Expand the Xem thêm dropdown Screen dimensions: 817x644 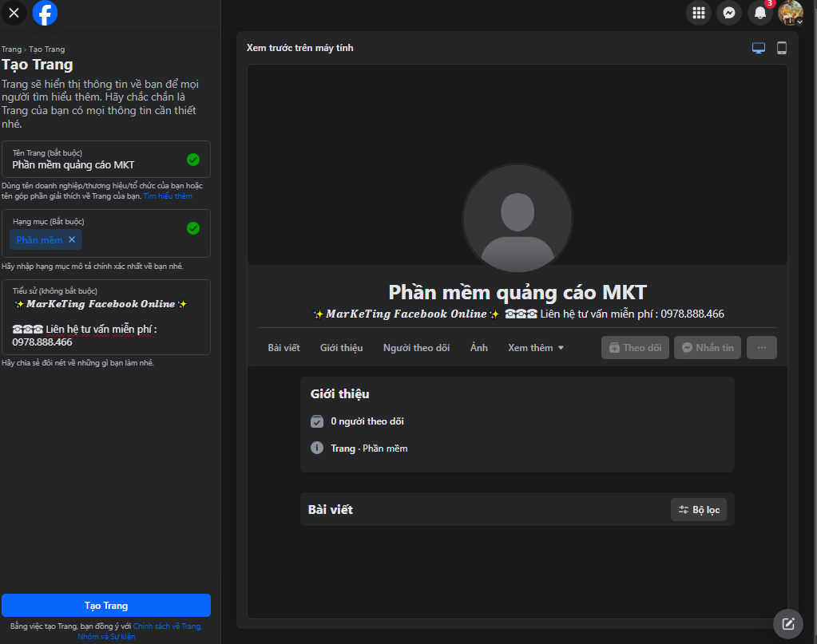[x=536, y=348]
